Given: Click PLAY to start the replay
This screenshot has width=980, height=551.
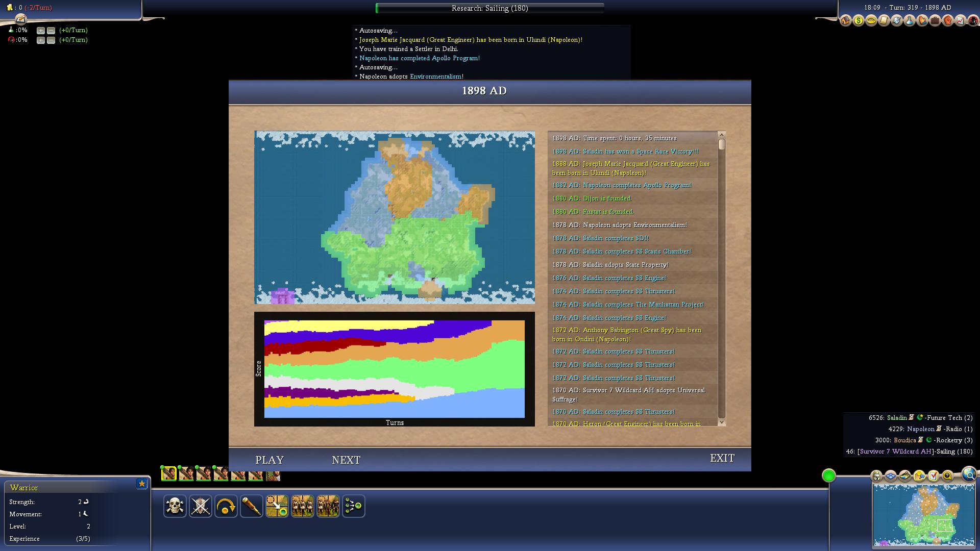Looking at the screenshot, I should pos(269,460).
